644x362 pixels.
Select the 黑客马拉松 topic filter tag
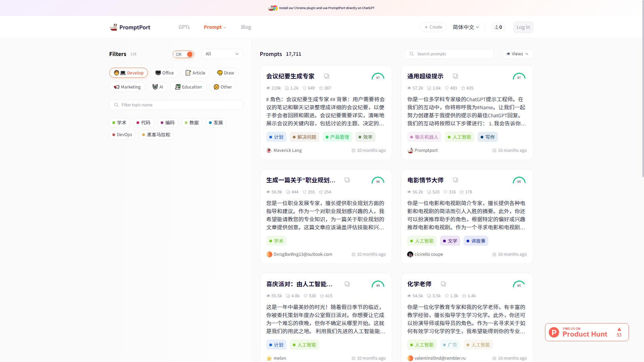[156, 135]
